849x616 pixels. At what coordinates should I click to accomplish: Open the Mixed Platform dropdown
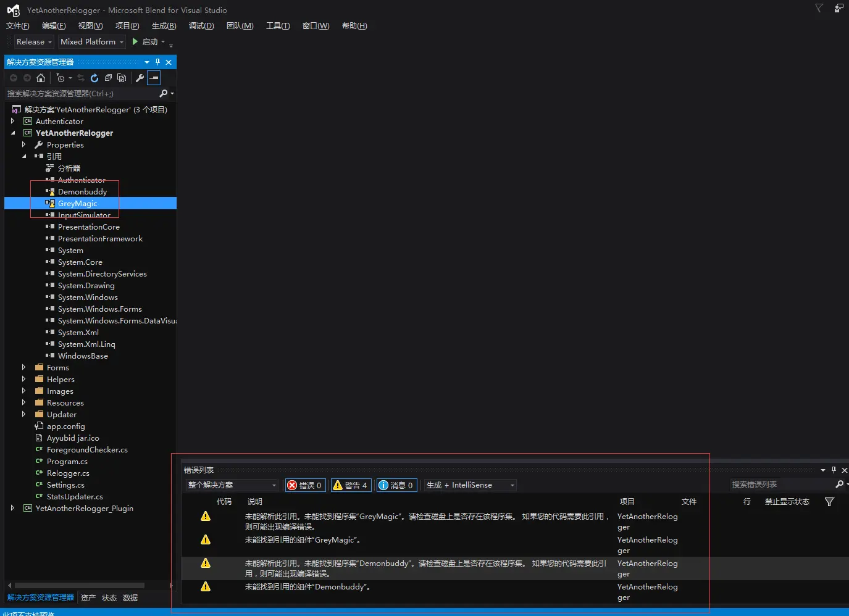click(x=91, y=41)
